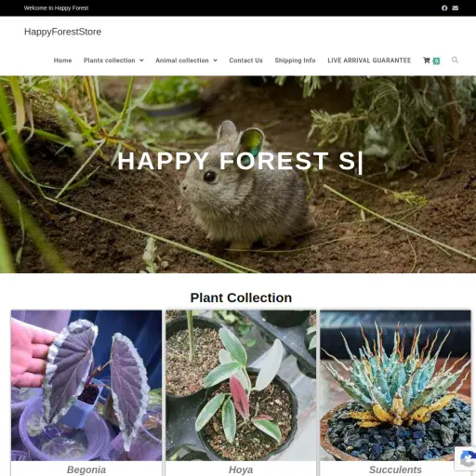Open the Shipping Info page
This screenshot has height=476, width=476.
(295, 60)
